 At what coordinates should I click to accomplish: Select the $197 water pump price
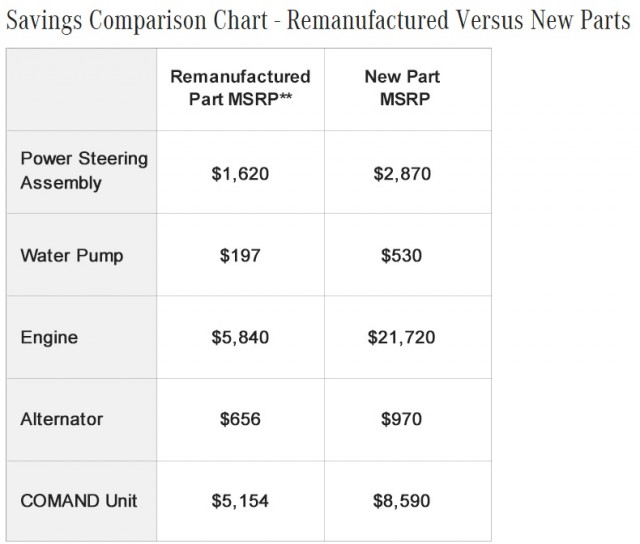[x=240, y=256]
